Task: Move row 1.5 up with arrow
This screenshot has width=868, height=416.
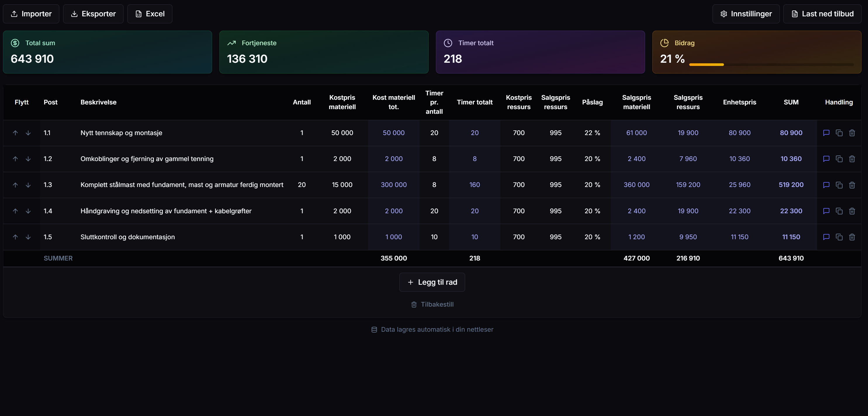Action: [15, 237]
